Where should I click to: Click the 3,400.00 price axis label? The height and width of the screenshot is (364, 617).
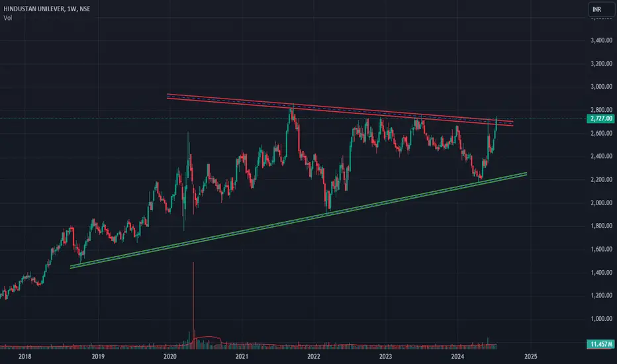click(601, 40)
